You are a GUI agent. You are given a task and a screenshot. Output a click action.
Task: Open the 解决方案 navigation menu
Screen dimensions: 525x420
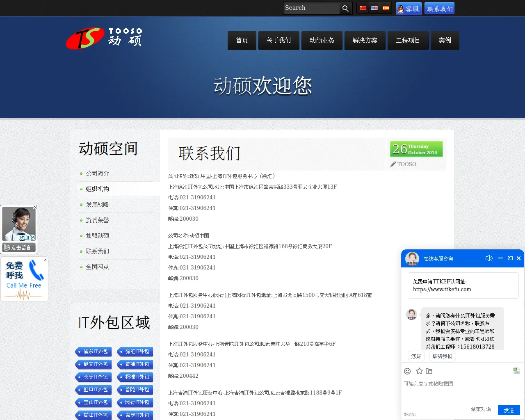(x=365, y=41)
